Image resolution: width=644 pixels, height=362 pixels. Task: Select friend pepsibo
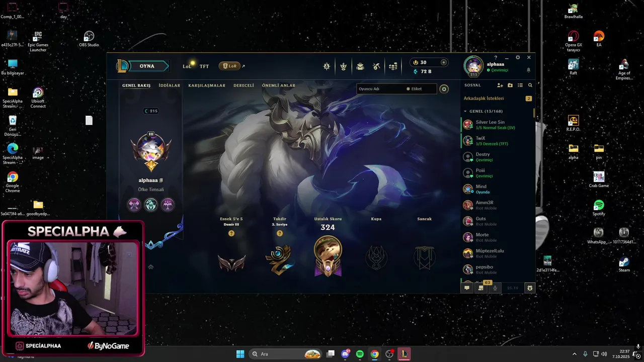coord(498,269)
